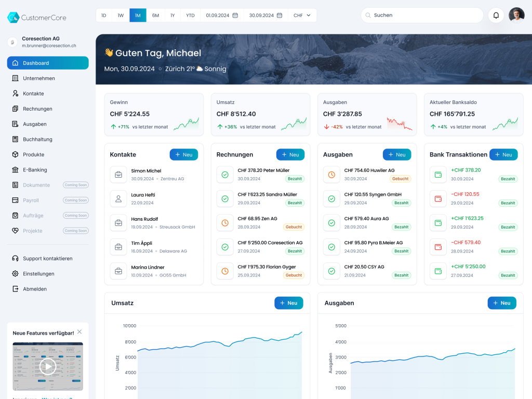Click Bezahlt badge on Sandra Müller invoice
This screenshot has height=399, width=532.
tap(295, 203)
